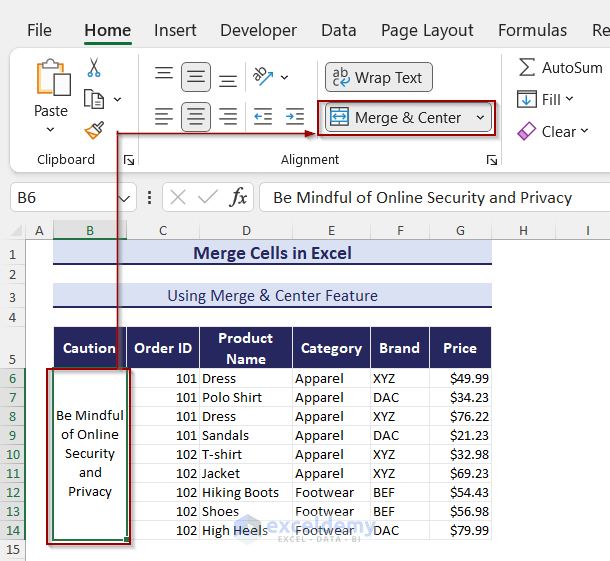The width and height of the screenshot is (610, 561).
Task: Click cell 'Hiking Boots'
Action: (x=246, y=492)
